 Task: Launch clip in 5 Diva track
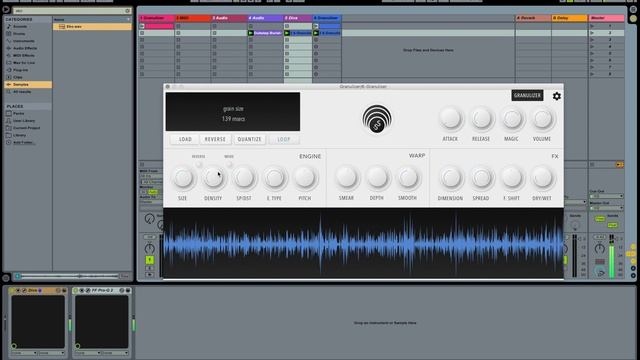point(287,33)
